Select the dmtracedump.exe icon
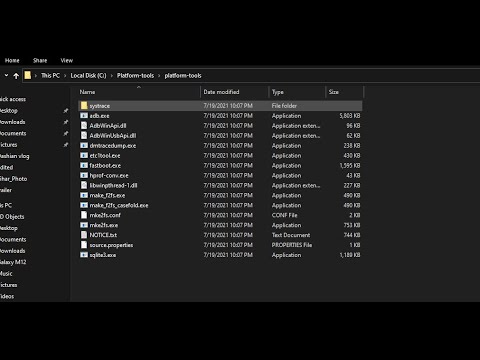 pos(84,146)
